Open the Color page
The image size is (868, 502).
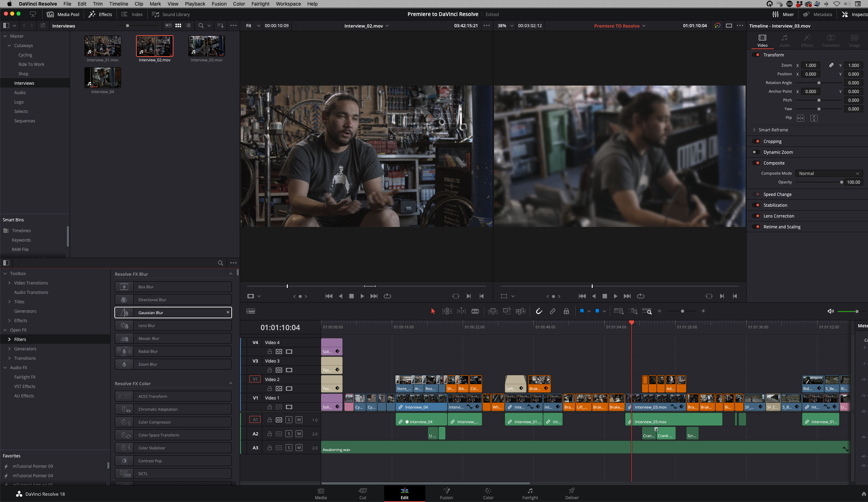[488, 494]
